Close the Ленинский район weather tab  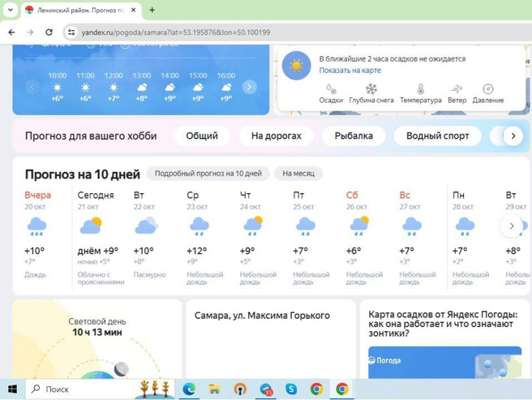click(133, 11)
